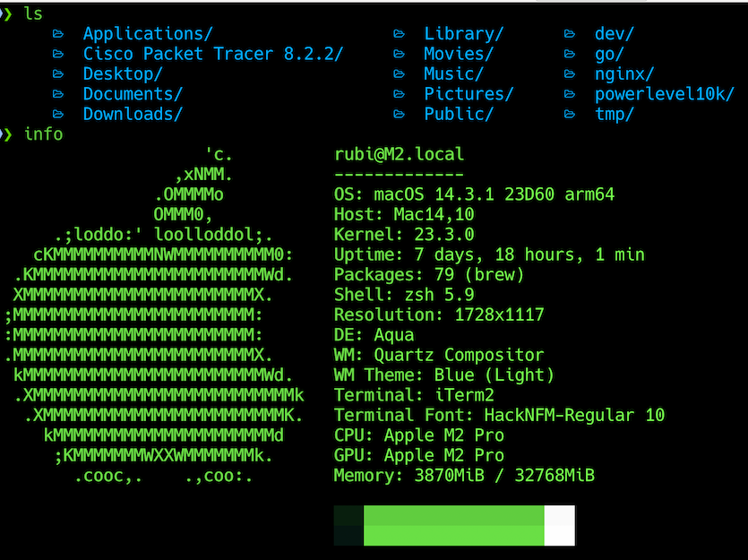Click the folder icon beside nginx/

pyautogui.click(x=570, y=74)
